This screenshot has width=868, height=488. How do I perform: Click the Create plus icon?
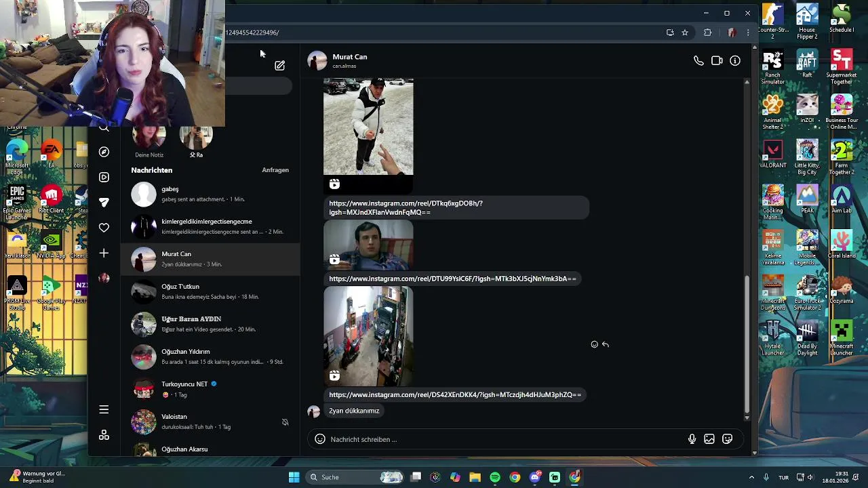104,253
